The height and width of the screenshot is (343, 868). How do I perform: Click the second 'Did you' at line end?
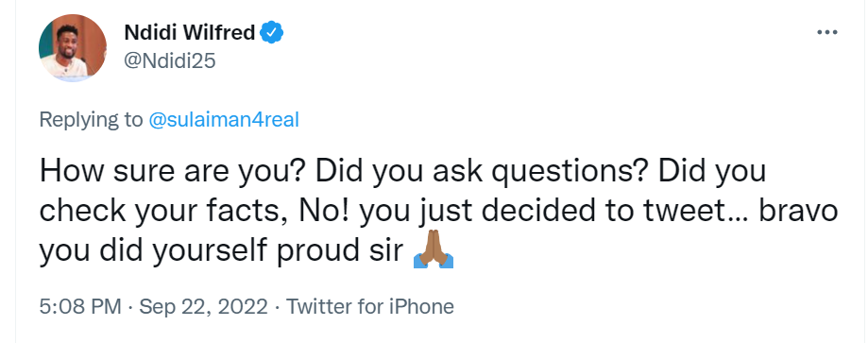pos(711,172)
